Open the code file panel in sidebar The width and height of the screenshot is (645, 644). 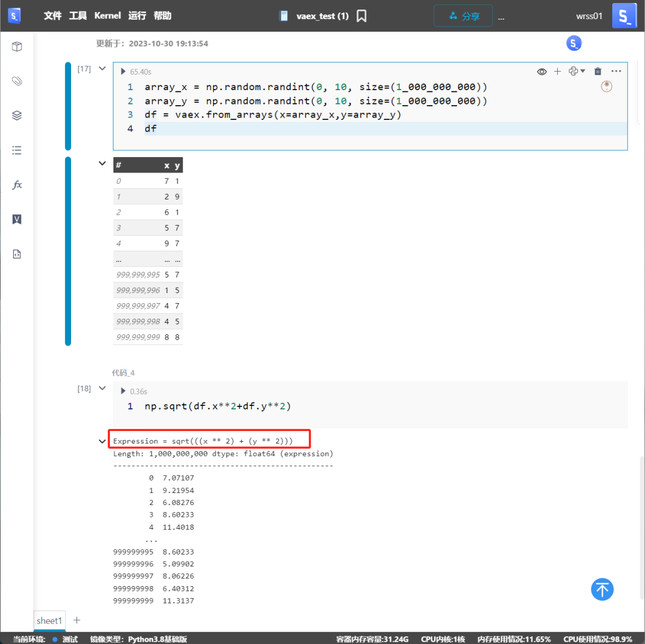coord(17,254)
